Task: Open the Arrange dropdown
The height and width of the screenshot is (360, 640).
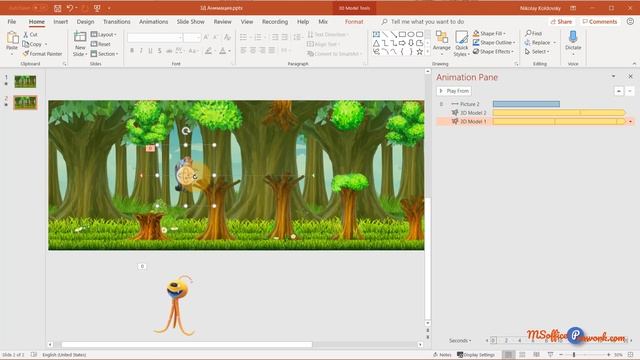Action: [442, 43]
